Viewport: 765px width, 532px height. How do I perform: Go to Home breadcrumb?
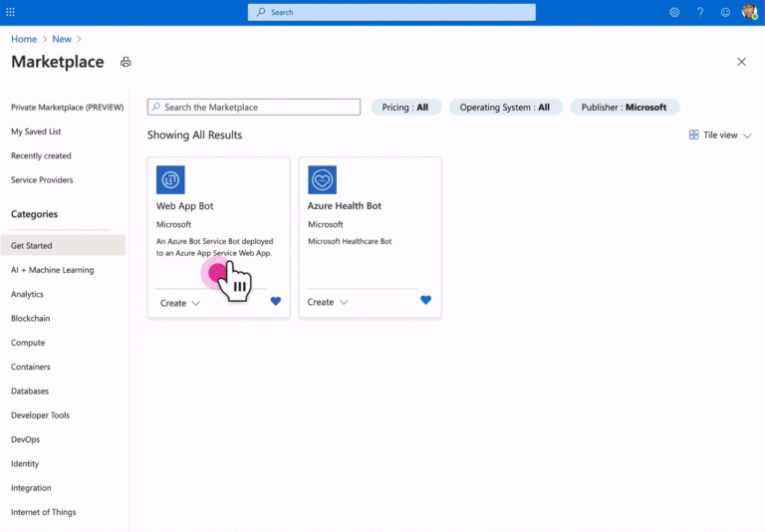pyautogui.click(x=24, y=39)
